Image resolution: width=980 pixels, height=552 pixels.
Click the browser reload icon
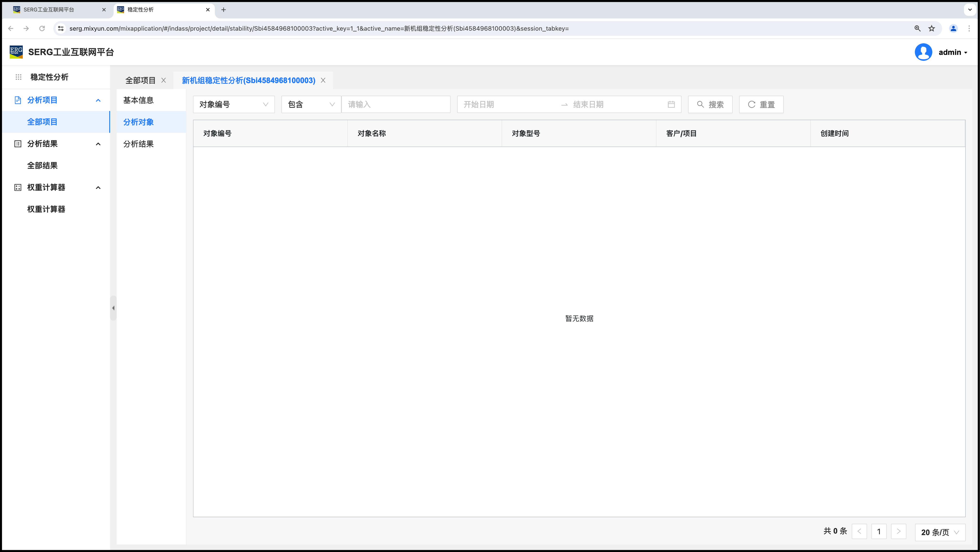click(x=42, y=29)
